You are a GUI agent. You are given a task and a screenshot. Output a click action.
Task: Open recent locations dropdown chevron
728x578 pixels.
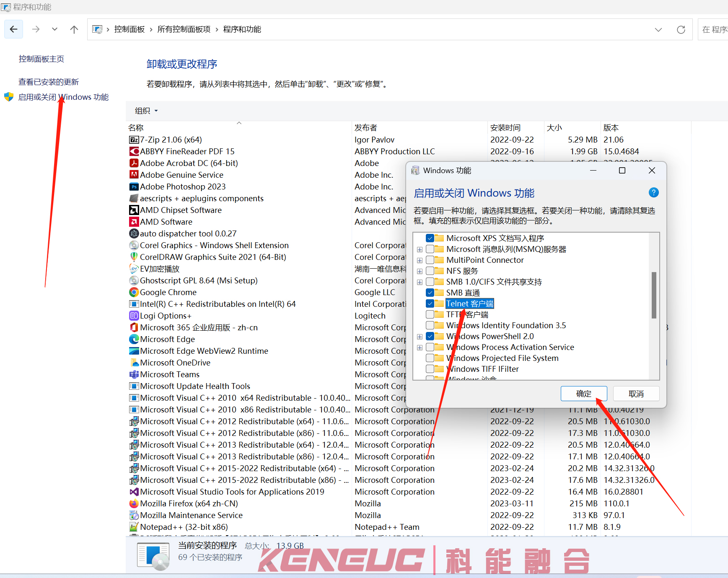pyautogui.click(x=54, y=29)
